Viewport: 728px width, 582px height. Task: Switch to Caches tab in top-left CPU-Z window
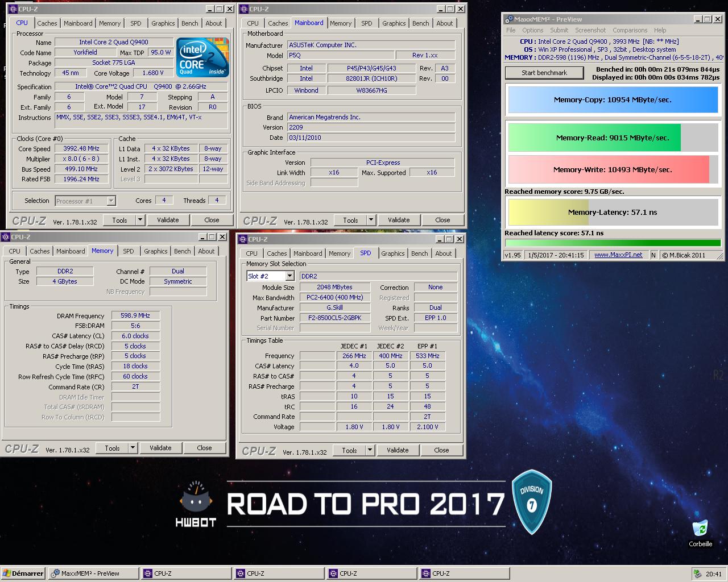pyautogui.click(x=47, y=23)
